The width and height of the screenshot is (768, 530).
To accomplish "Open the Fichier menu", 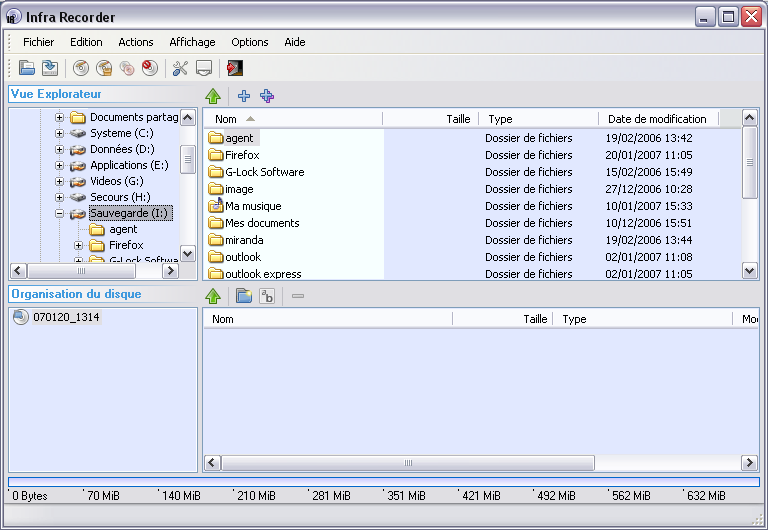I will [x=38, y=42].
